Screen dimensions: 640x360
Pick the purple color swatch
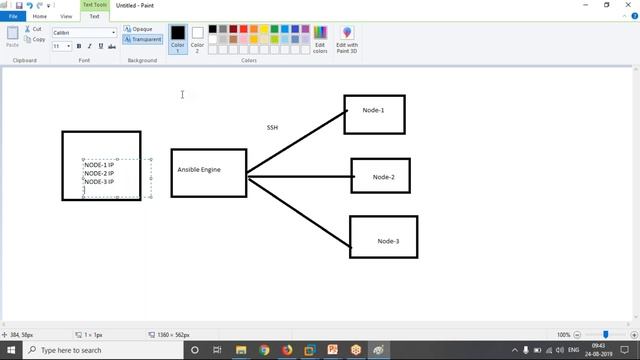[x=305, y=29]
